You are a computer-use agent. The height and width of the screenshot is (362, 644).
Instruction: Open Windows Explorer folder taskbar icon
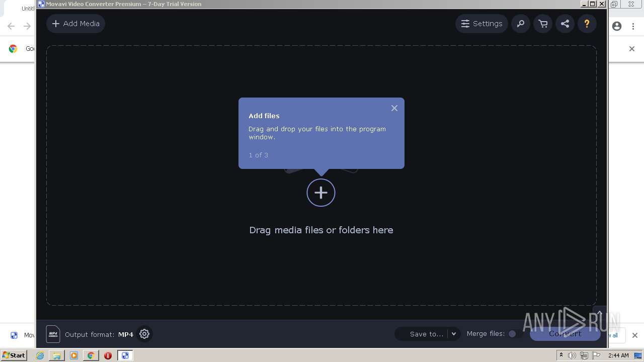(x=57, y=355)
